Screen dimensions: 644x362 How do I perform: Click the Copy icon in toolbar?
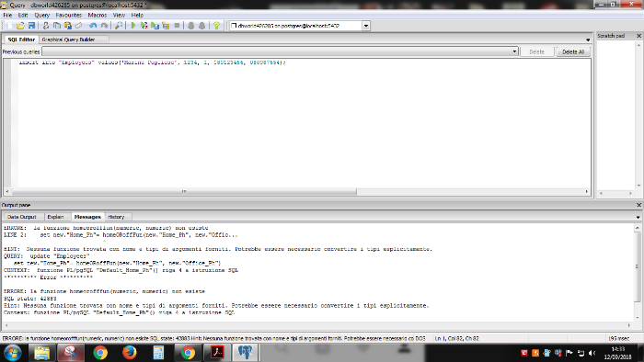click(x=57, y=26)
